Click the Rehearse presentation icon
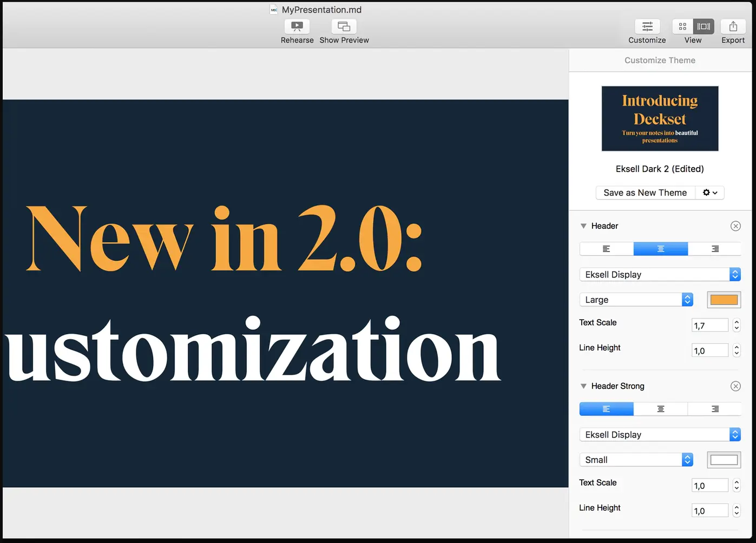The image size is (756, 543). tap(297, 27)
